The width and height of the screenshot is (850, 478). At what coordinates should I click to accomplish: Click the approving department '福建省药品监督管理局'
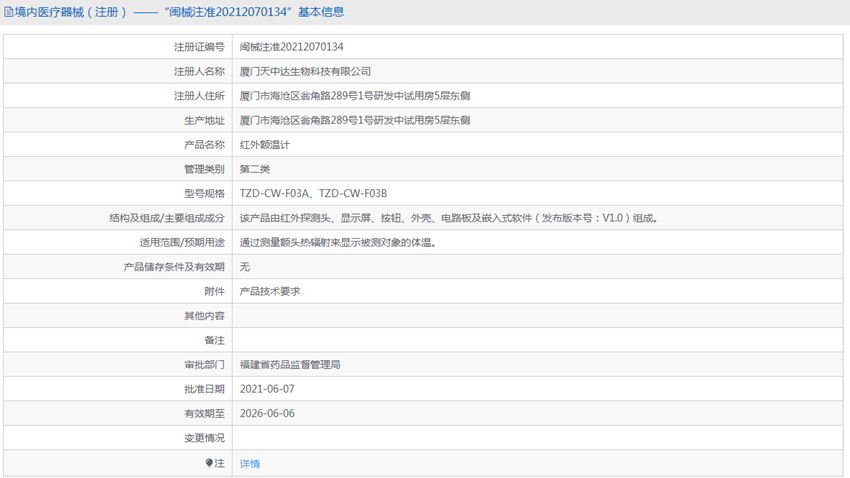pos(290,365)
